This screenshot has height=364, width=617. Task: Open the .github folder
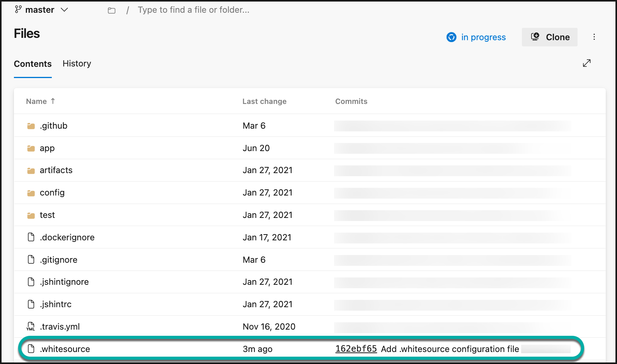pyautogui.click(x=54, y=126)
